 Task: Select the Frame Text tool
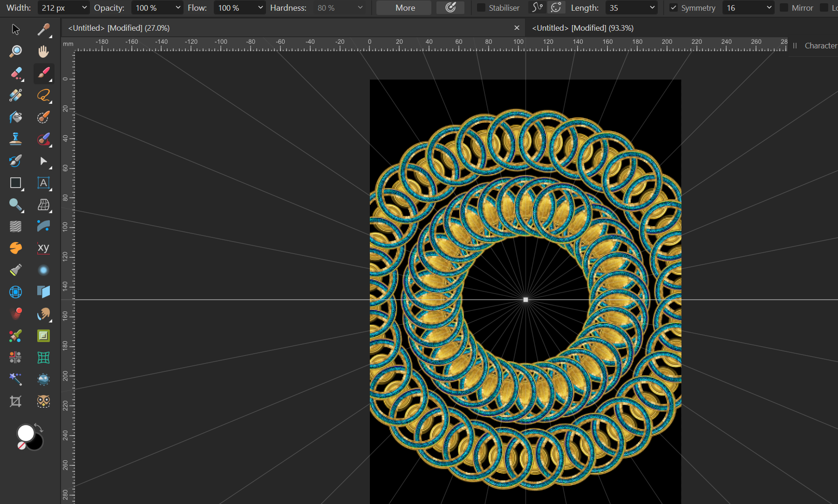coord(43,183)
